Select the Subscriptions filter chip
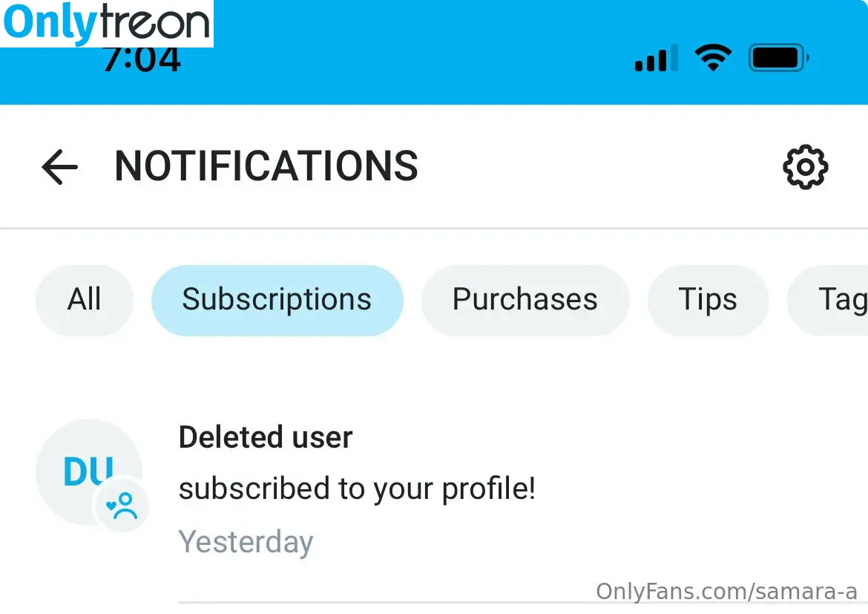The height and width of the screenshot is (614, 868). point(277,300)
